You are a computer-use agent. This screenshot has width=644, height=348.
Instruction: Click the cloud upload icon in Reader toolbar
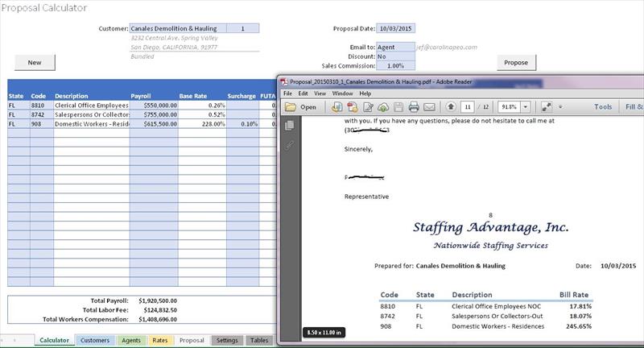coord(383,107)
